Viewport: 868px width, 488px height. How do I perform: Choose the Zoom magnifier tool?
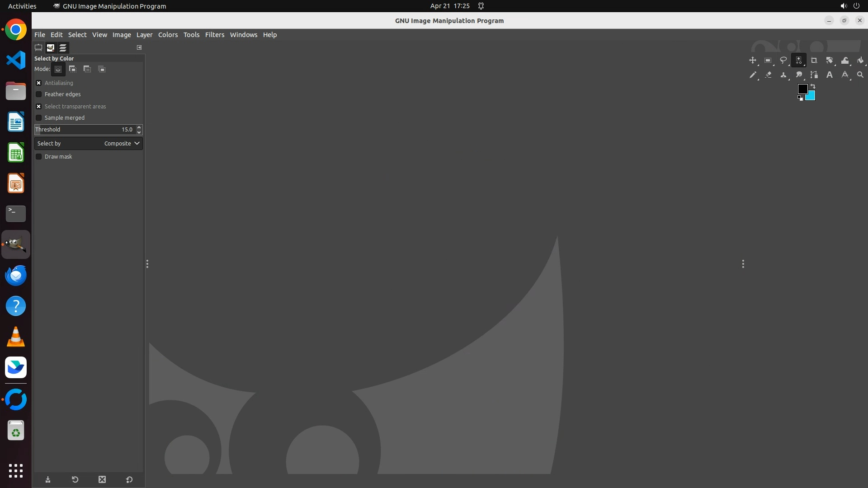(x=860, y=75)
